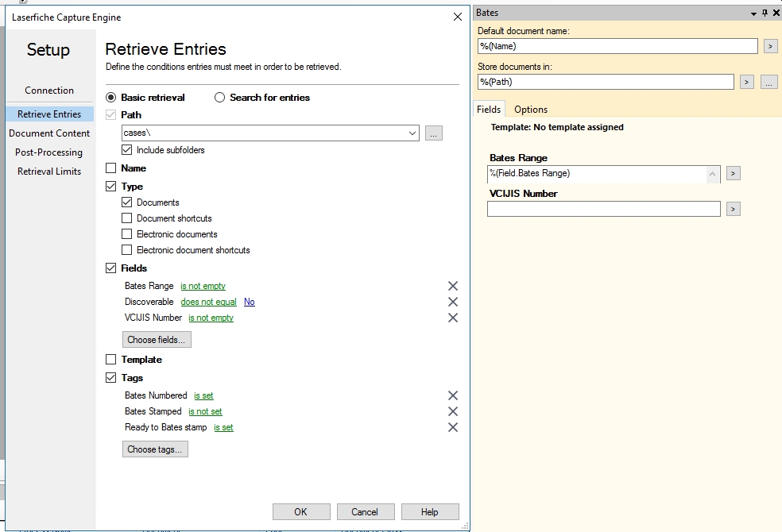Screen dimensions: 782x532
Task: Delete the Bates Stamped tag condition
Action: point(452,411)
